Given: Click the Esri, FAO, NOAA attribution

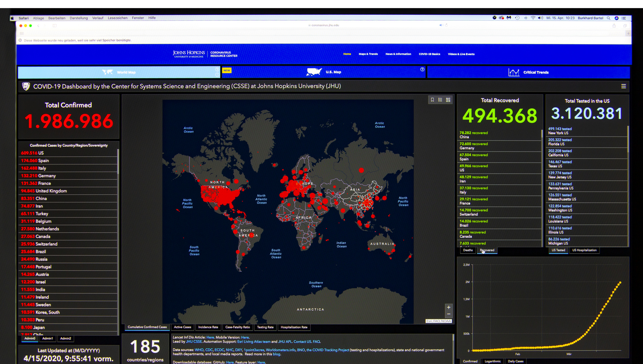Looking at the screenshot, I should tap(438, 321).
